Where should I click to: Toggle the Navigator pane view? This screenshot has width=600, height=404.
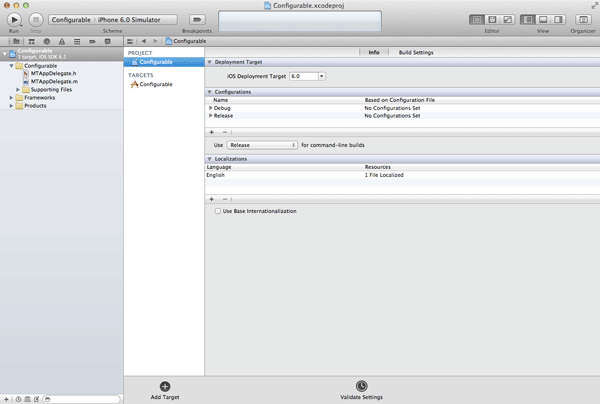pyautogui.click(x=528, y=20)
